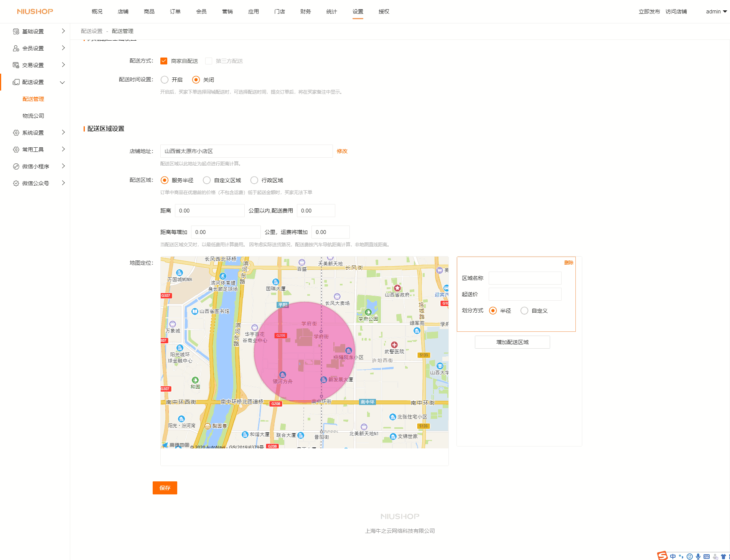Open the 订单 top menu
Image resolution: width=730 pixels, height=560 pixels.
tap(175, 12)
